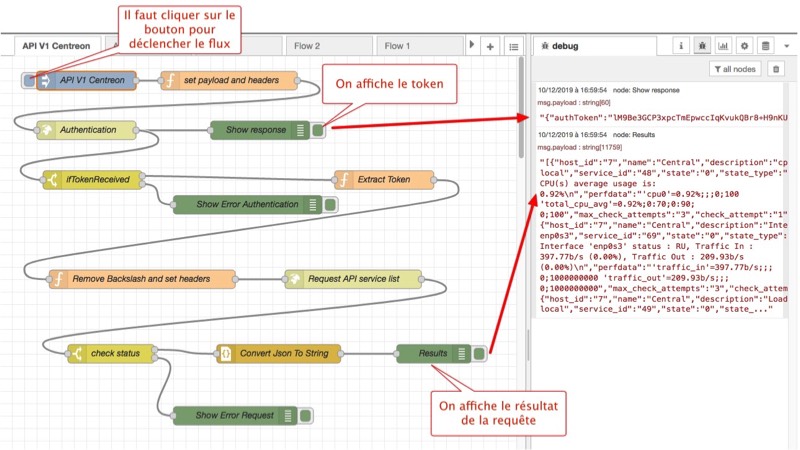Open the sidebar tabs dropdown arrow
The height and width of the screenshot is (450, 800).
point(786,46)
